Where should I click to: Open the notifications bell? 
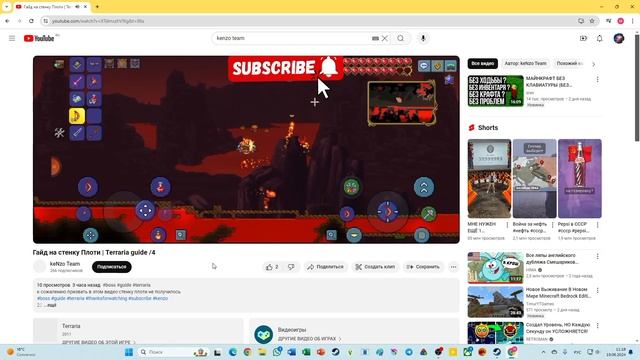(599, 38)
